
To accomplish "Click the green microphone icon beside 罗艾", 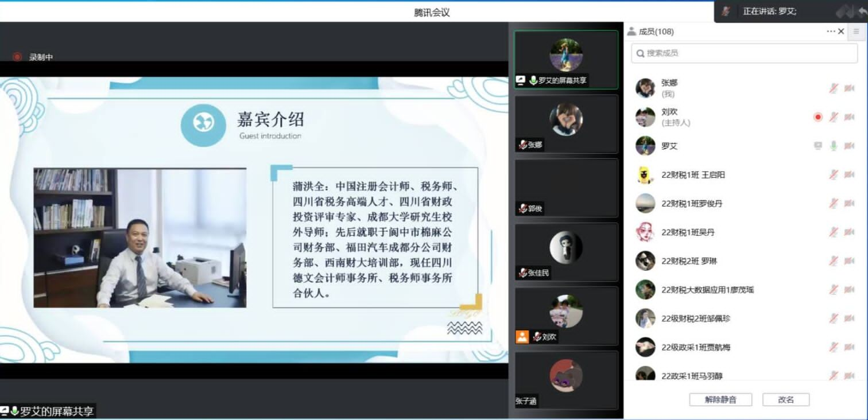I will click(834, 146).
